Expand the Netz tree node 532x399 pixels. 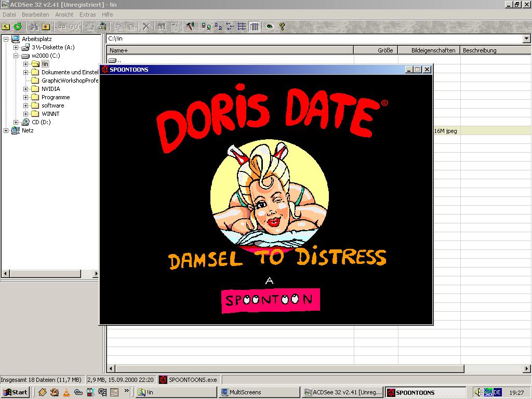(x=6, y=130)
